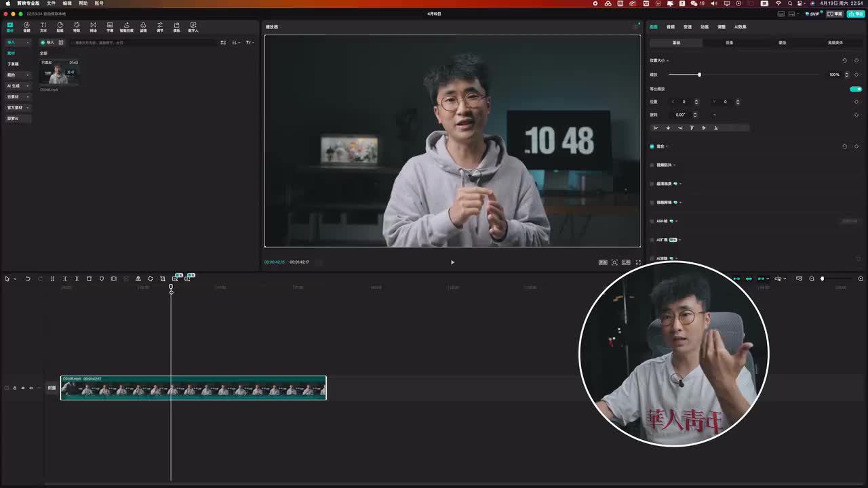
Task: Click the 缩放 scale slider handle
Action: pyautogui.click(x=699, y=75)
